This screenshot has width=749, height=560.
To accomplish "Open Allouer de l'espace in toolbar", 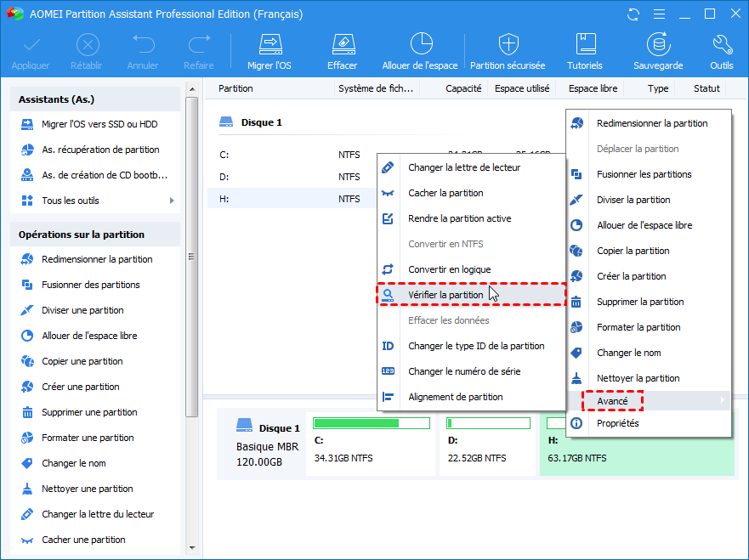I will [x=420, y=52].
